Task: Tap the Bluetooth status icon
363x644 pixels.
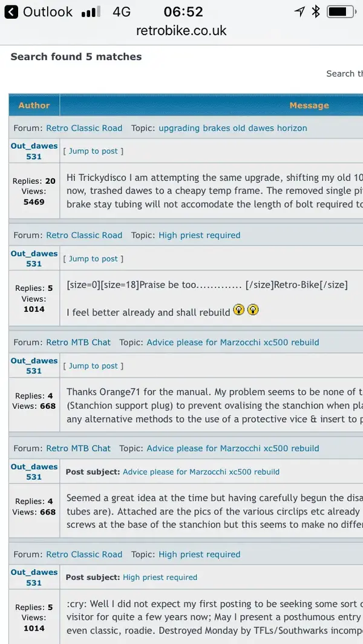Action: 316,12
